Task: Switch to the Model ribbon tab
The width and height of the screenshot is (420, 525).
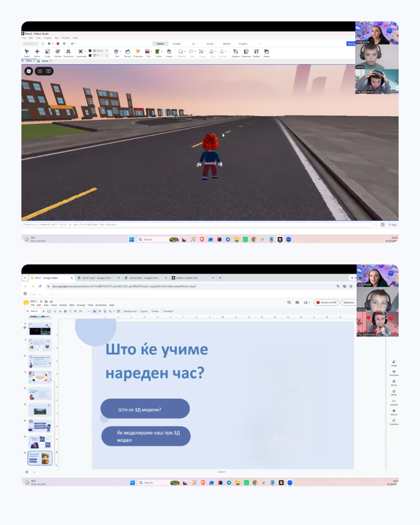Action: (226, 44)
